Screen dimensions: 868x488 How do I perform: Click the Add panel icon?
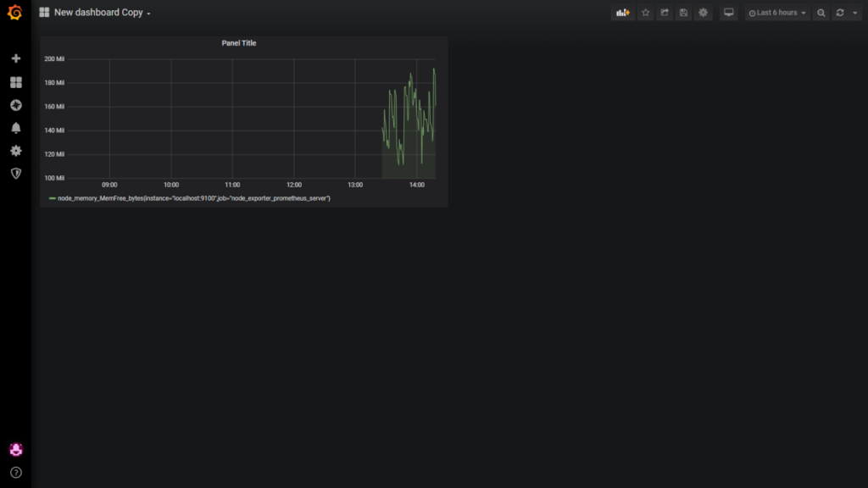(x=623, y=13)
